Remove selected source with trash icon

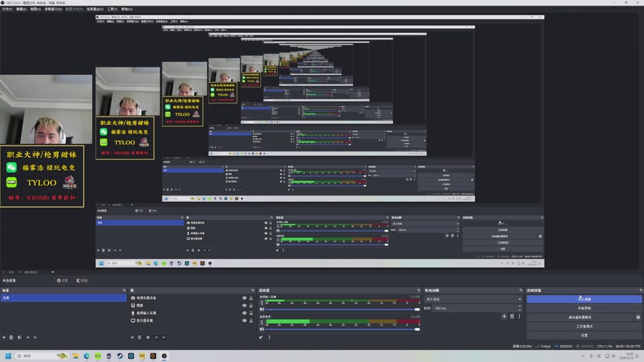tap(139, 337)
